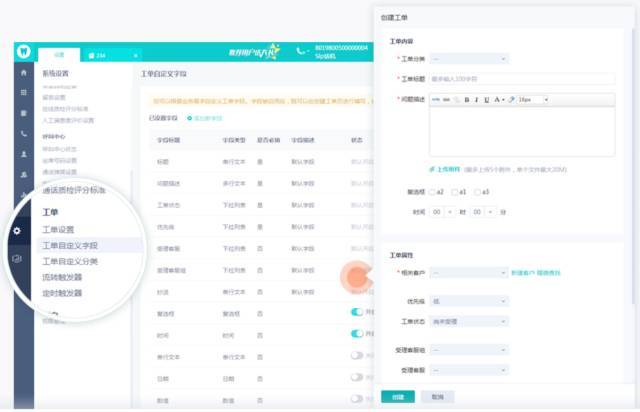Toggle the switch in the 复选框 row
The image size is (640, 412).
[x=357, y=312]
